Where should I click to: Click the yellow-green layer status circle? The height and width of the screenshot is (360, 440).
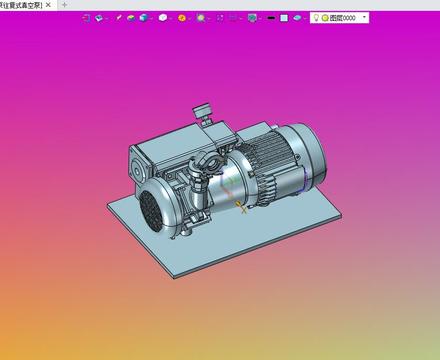click(325, 18)
